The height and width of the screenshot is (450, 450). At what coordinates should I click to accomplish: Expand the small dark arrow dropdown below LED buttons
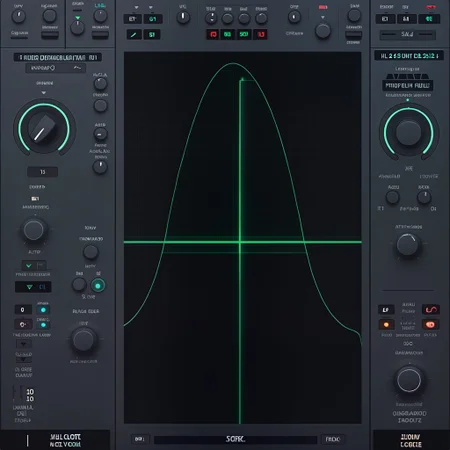click(x=23, y=344)
